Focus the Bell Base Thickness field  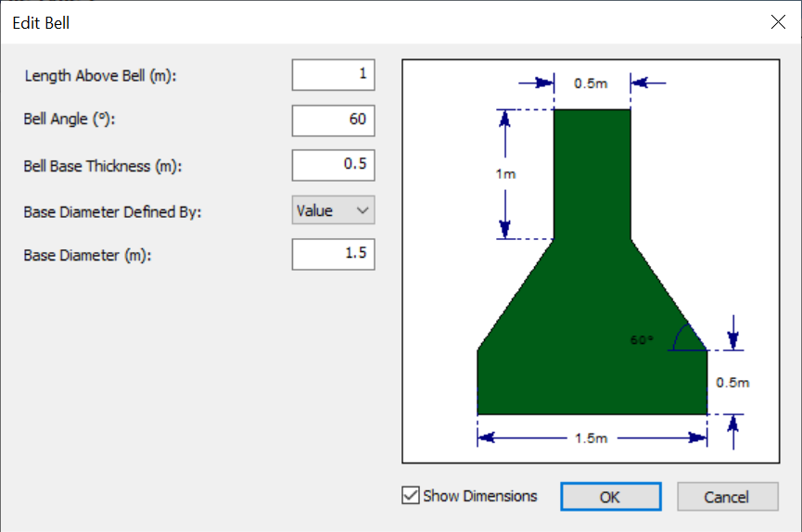[333, 166]
